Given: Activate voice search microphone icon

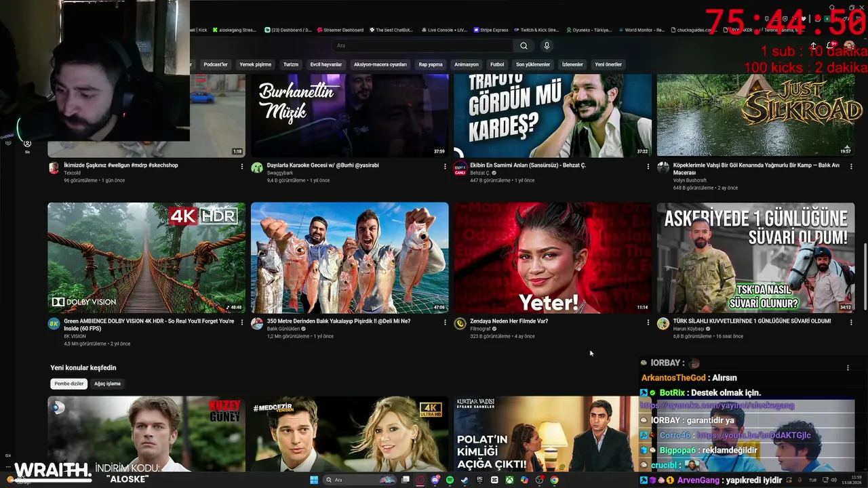Looking at the screenshot, I should tap(547, 45).
